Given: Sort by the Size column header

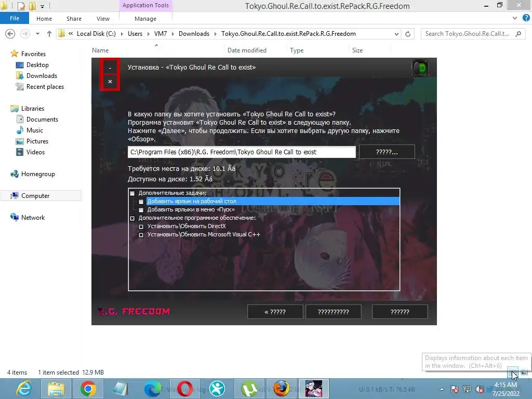Looking at the screenshot, I should [x=357, y=50].
